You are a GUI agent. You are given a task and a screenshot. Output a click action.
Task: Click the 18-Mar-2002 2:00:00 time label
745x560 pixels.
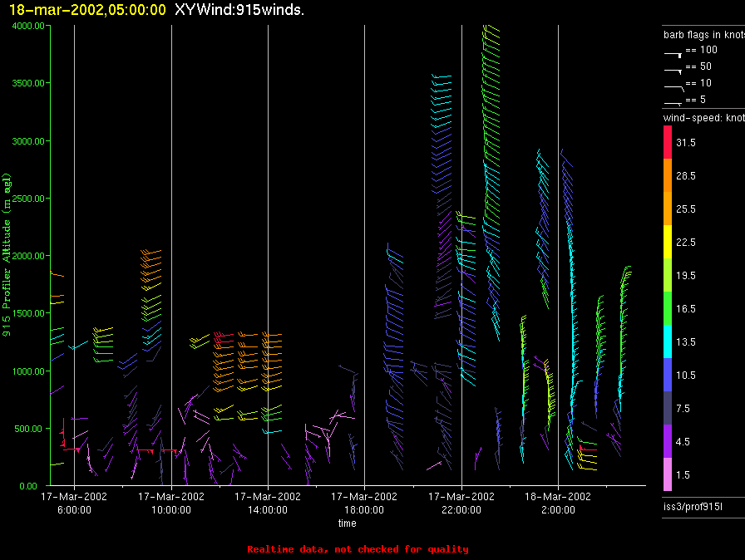click(x=558, y=502)
